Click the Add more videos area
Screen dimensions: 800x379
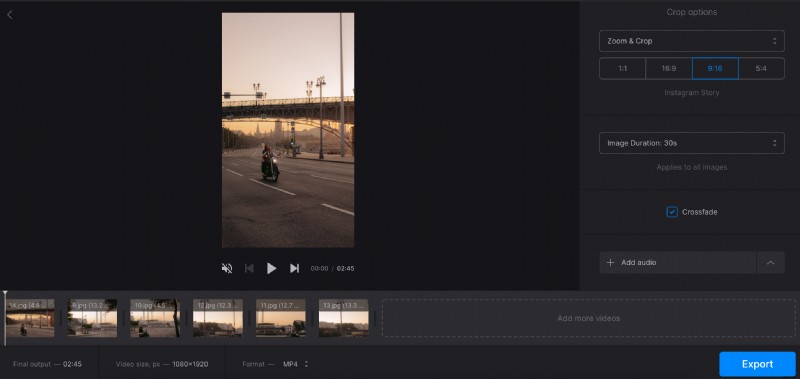[588, 318]
